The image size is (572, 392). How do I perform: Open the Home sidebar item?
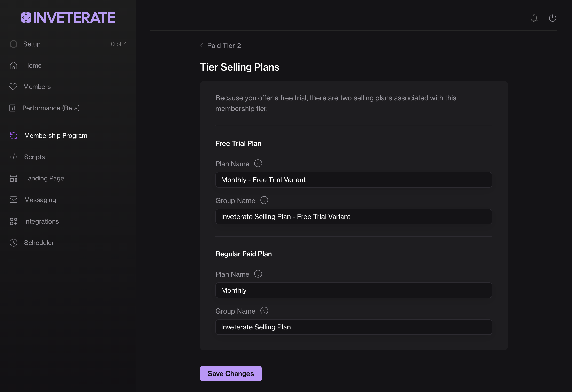[x=33, y=65]
